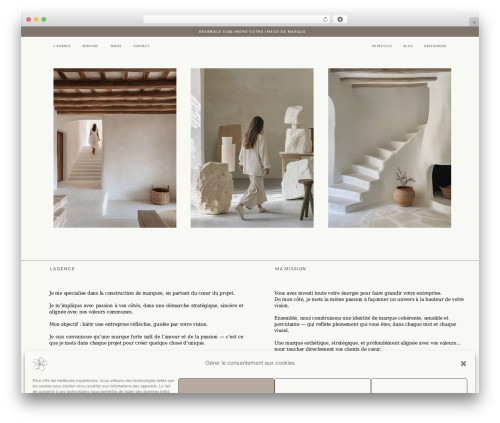The image size is (500, 423).
Task: Open the L'Agence menu item
Action: [62, 46]
